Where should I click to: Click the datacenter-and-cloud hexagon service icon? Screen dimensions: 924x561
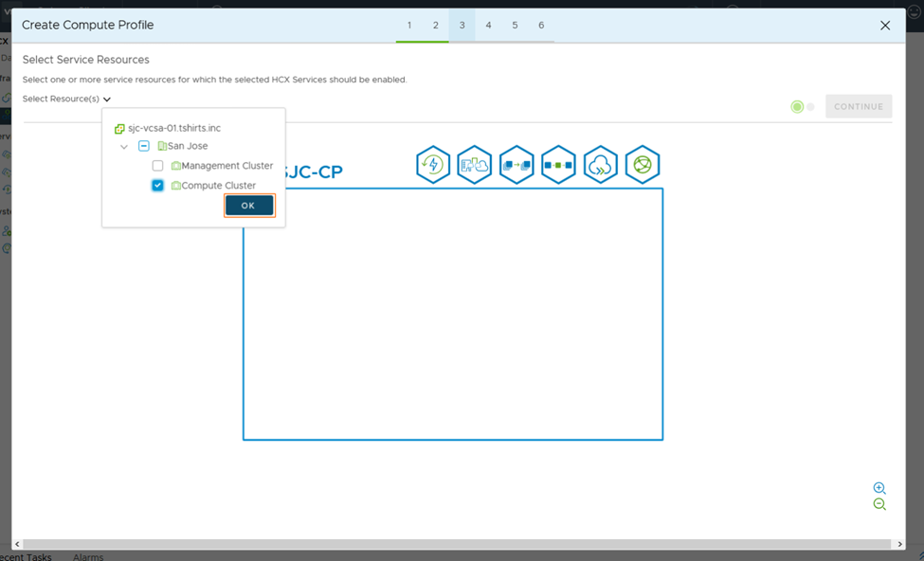click(474, 165)
